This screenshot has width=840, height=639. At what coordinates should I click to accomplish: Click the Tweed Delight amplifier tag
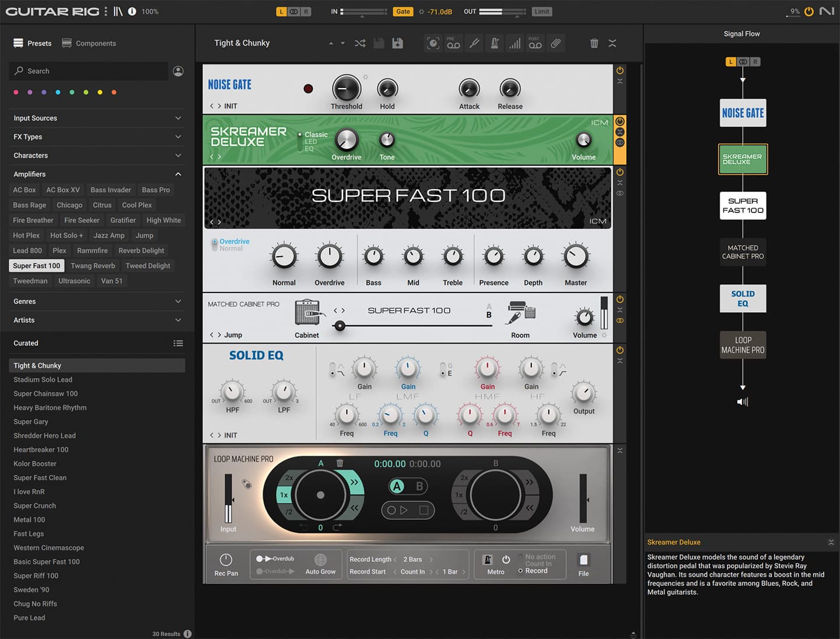pos(148,266)
